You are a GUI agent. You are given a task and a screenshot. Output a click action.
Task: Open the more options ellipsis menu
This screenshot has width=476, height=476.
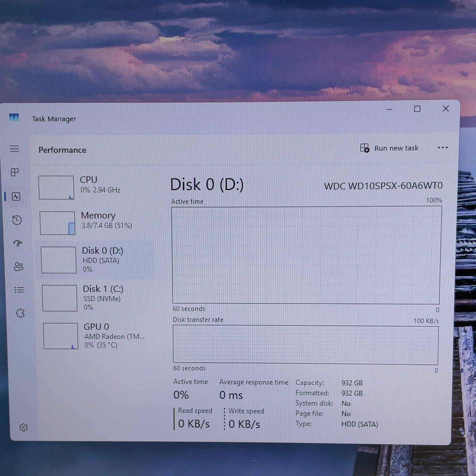coord(443,148)
